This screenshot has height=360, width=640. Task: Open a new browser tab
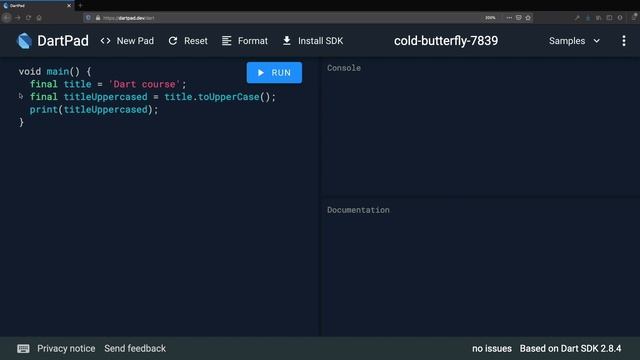point(80,6)
